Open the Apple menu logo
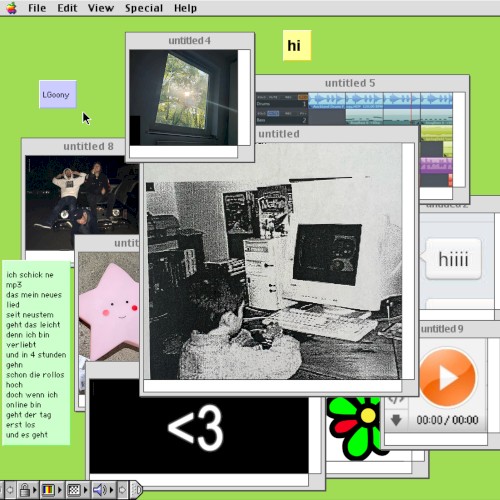Image resolution: width=500 pixels, height=500 pixels. [11, 8]
